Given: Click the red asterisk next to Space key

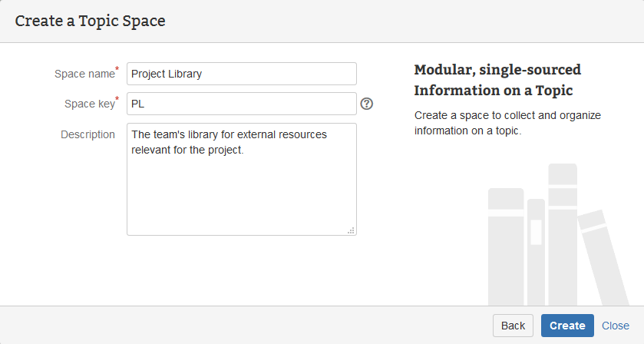Looking at the screenshot, I should coord(117,100).
